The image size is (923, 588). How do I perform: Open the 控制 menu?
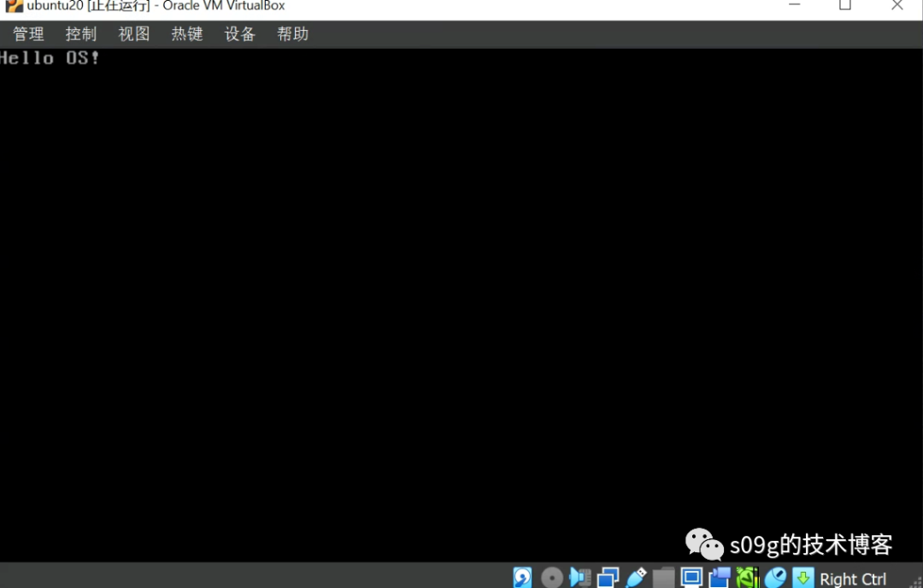[81, 34]
